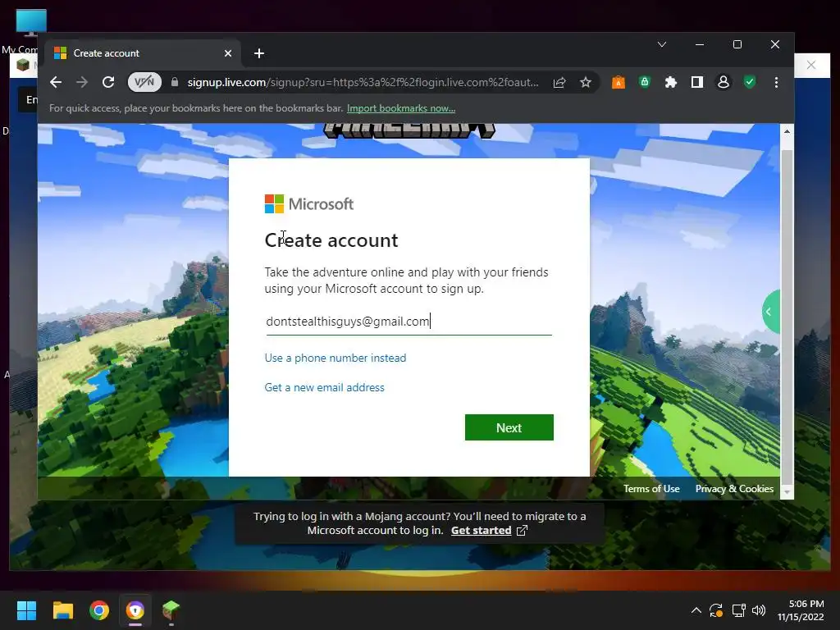Reload the signup page
Viewport: 840px width, 630px height.
tap(108, 82)
